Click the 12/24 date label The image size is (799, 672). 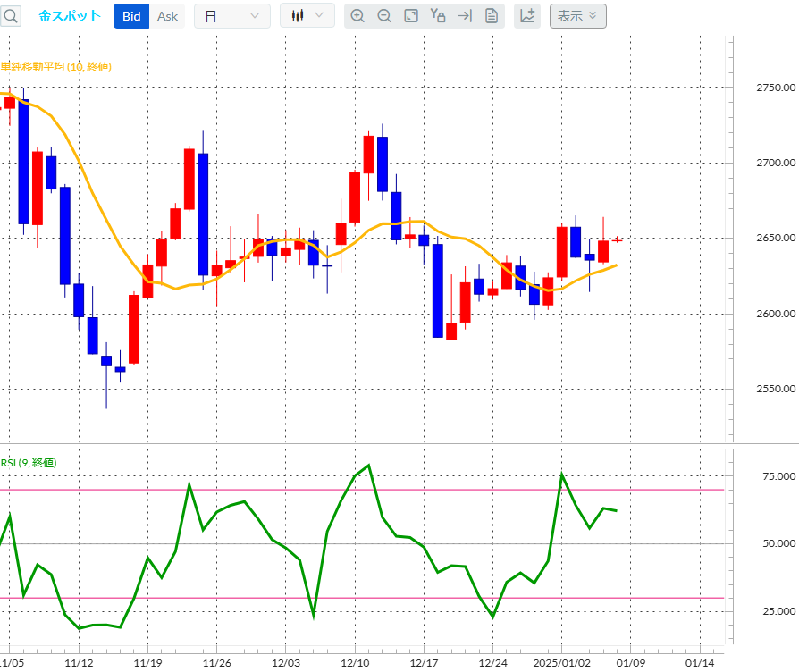pos(492,663)
